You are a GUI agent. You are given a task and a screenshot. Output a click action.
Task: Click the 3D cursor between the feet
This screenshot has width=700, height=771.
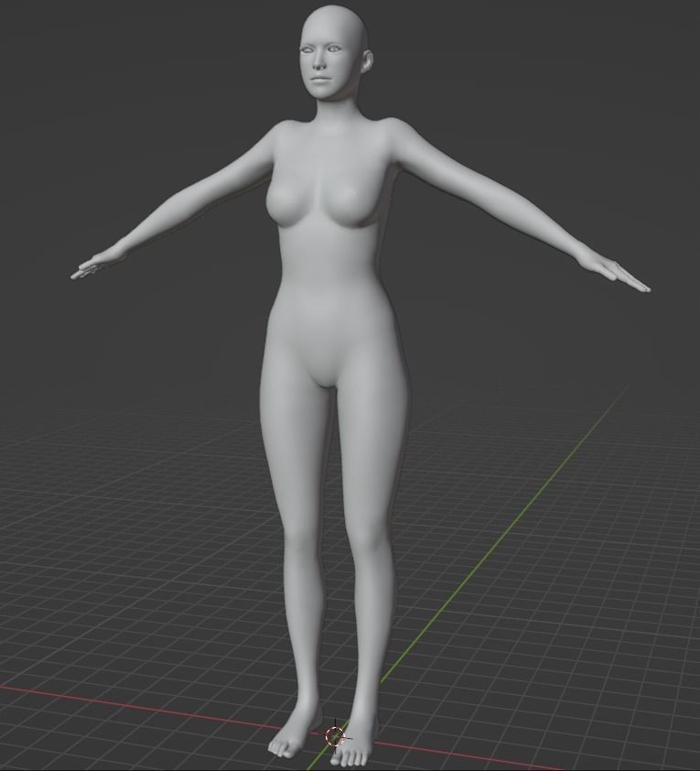coord(336,736)
